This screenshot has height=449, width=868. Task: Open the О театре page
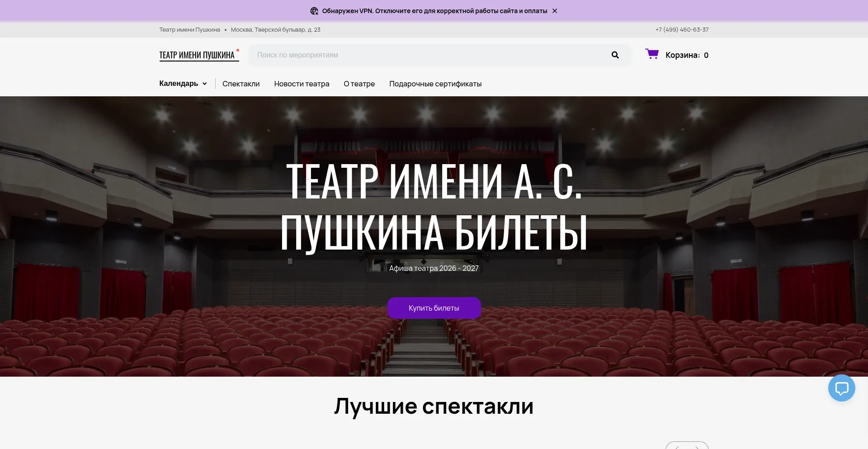359,84
